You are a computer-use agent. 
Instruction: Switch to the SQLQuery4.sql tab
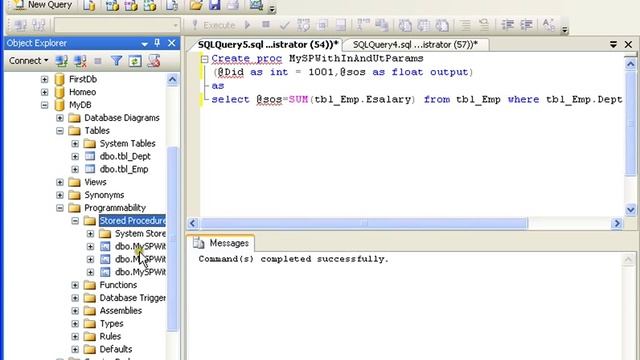point(415,44)
